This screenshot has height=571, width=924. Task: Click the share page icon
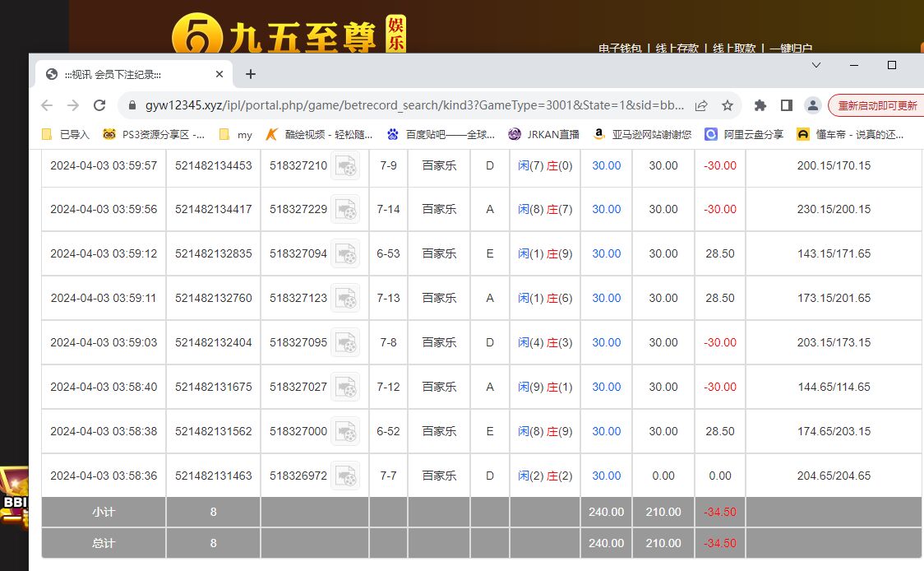click(x=701, y=105)
